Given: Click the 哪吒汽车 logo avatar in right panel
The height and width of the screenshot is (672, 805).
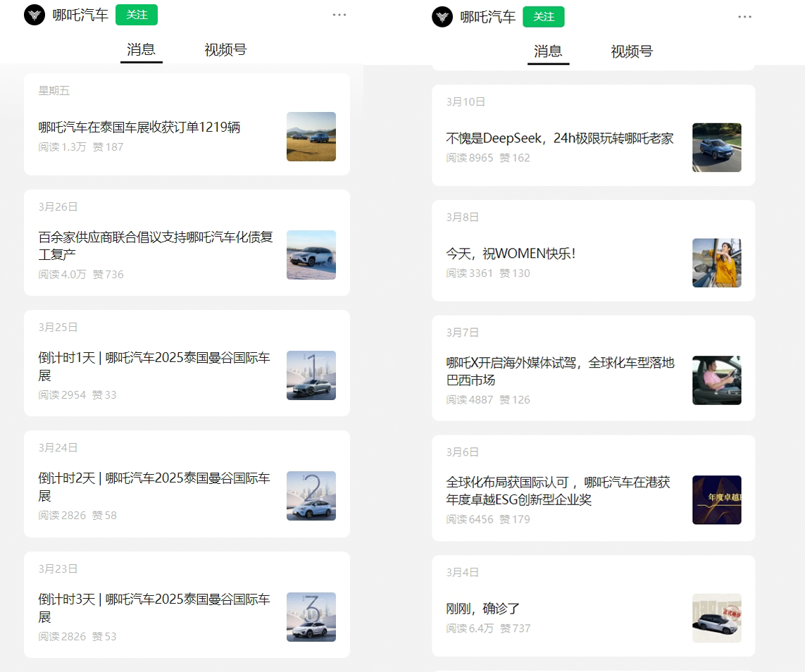Looking at the screenshot, I should (442, 17).
